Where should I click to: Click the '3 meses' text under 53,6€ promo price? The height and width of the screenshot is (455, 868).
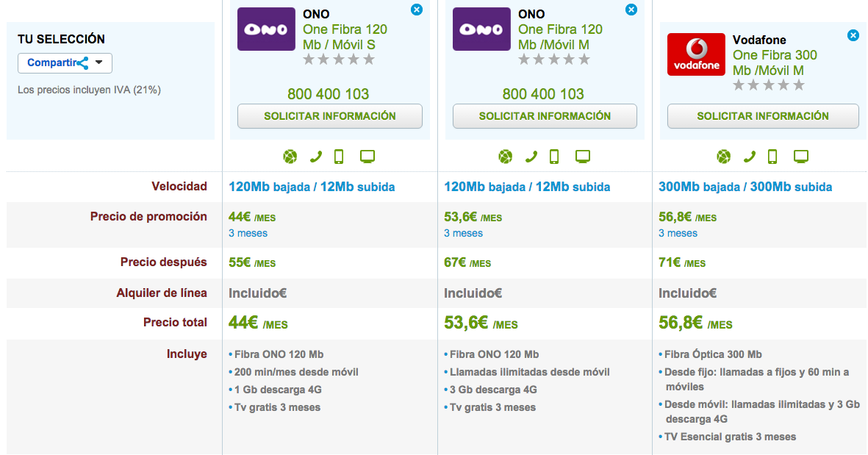[463, 234]
